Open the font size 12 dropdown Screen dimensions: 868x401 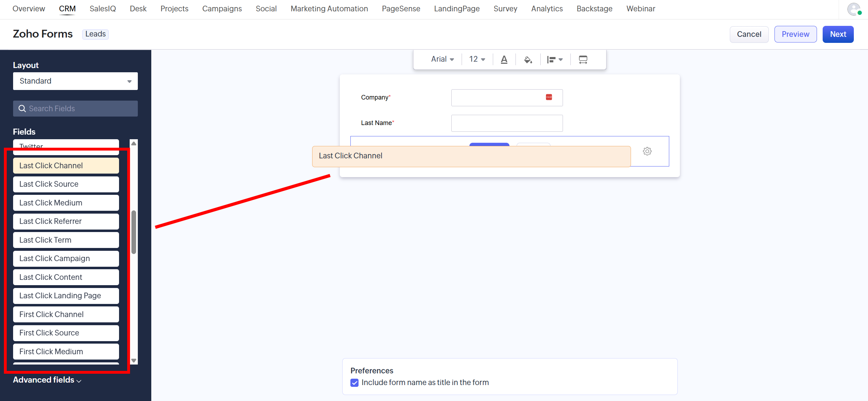tap(477, 59)
